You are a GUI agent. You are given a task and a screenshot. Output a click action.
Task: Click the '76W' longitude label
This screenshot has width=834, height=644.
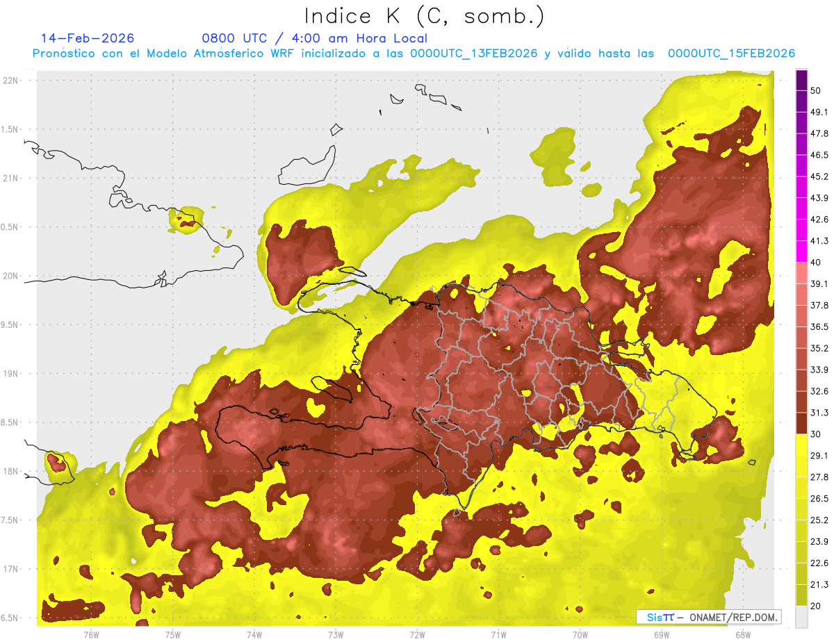91,634
